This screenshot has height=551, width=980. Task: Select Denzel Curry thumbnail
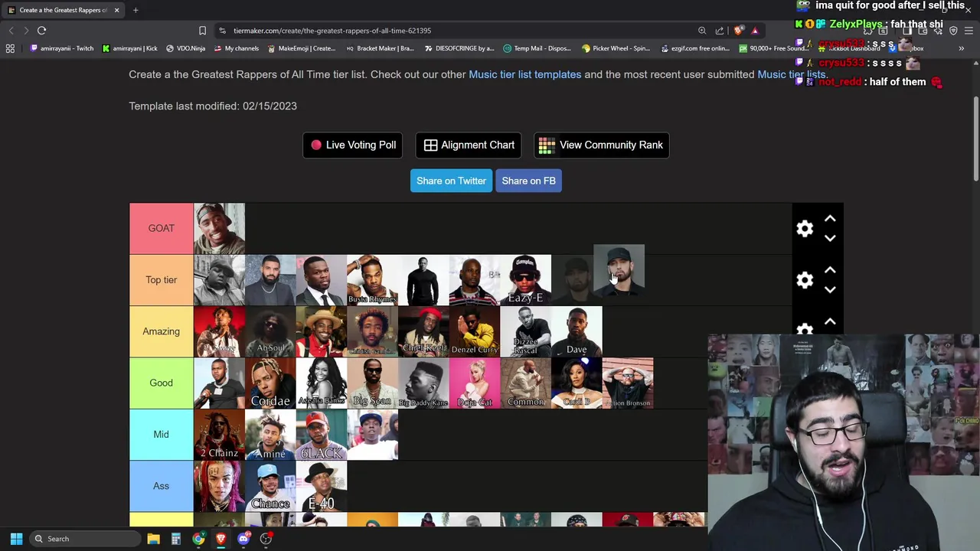pos(475,331)
